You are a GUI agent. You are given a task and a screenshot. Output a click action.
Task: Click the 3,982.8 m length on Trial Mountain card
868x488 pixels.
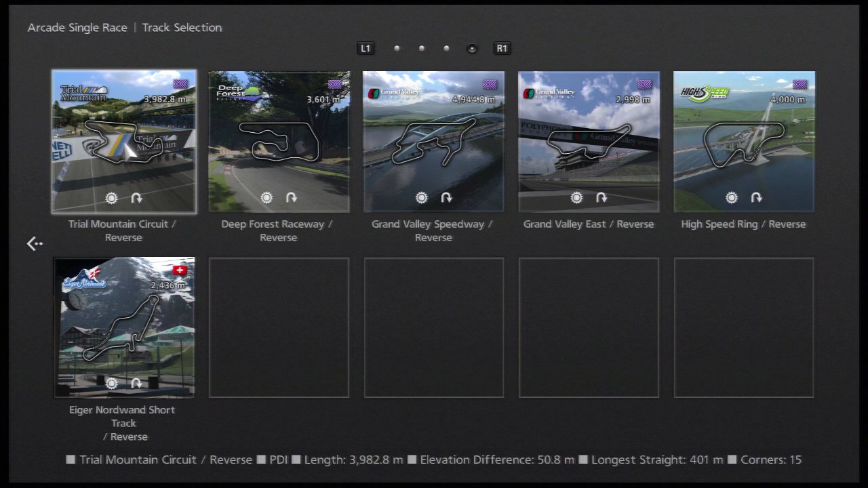coord(165,100)
